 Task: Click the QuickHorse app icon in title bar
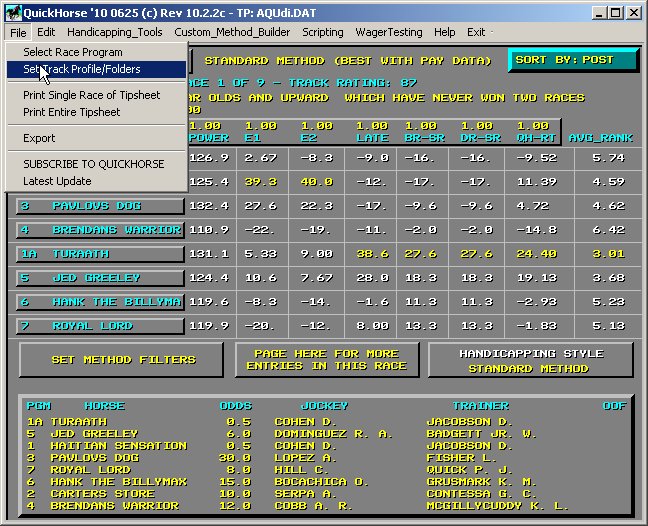(13, 13)
